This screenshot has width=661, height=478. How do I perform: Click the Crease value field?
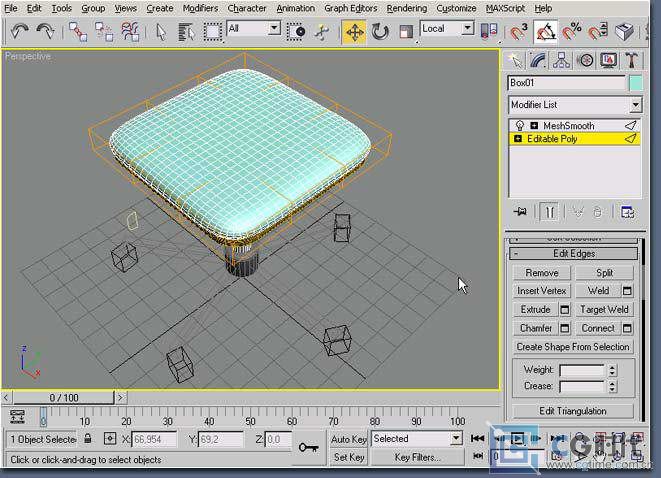[582, 386]
